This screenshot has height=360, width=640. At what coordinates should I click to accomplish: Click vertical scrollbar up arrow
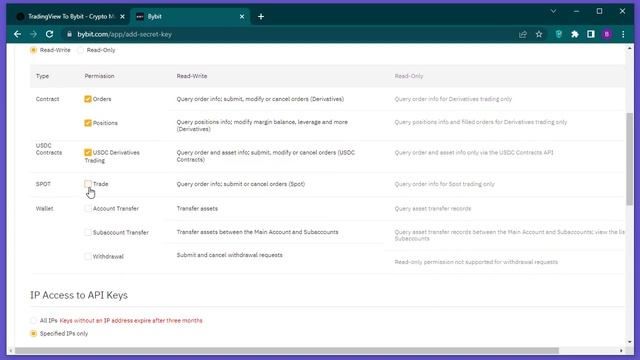[630, 48]
